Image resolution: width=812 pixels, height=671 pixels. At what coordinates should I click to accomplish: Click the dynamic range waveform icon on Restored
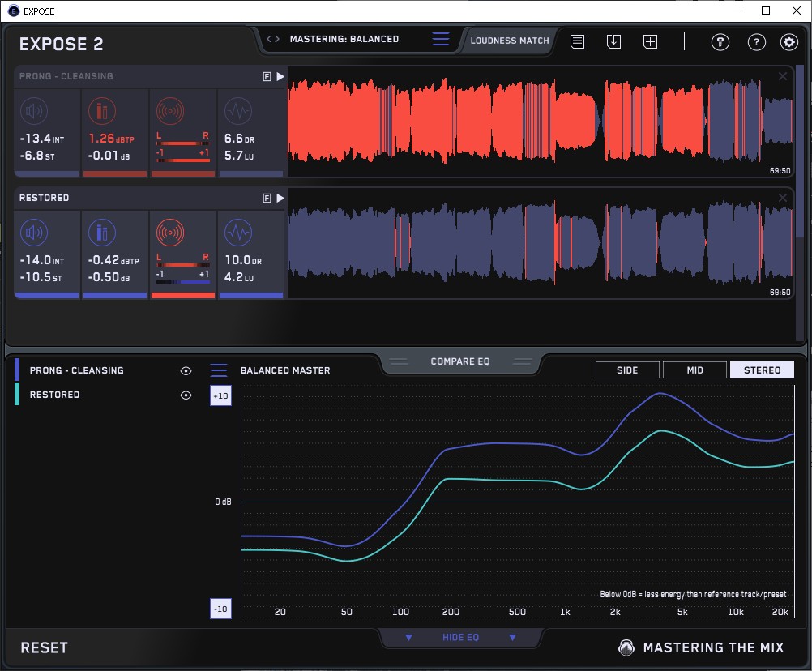coord(237,233)
